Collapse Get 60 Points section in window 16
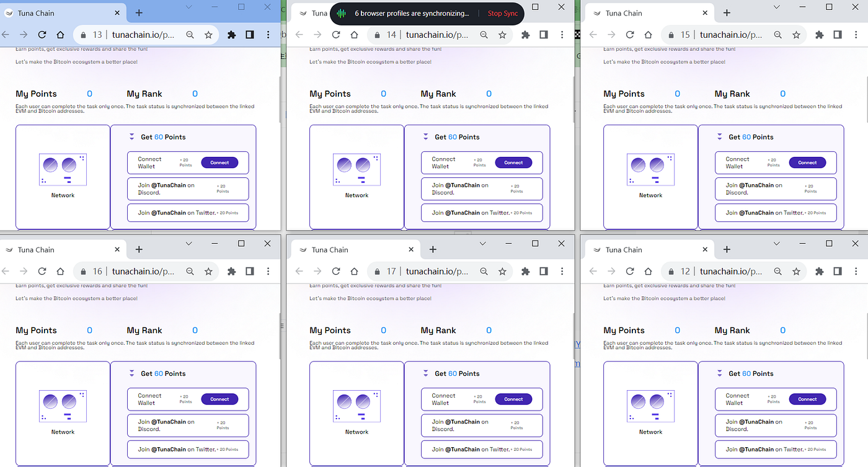Image resolution: width=868 pixels, height=467 pixels. point(131,373)
